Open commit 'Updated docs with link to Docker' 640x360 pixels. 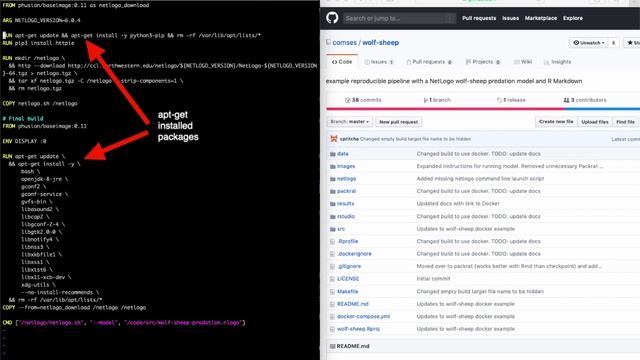458,204
